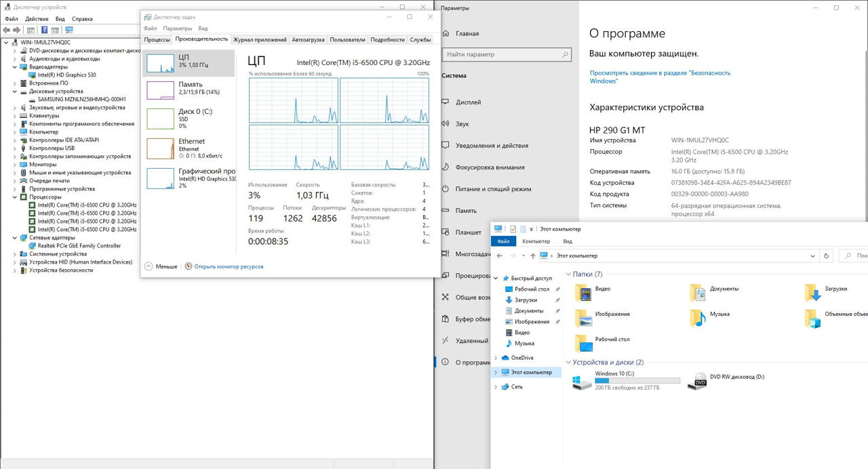The image size is (868, 469).
Task: Open the Звук settings section
Action: pos(462,124)
